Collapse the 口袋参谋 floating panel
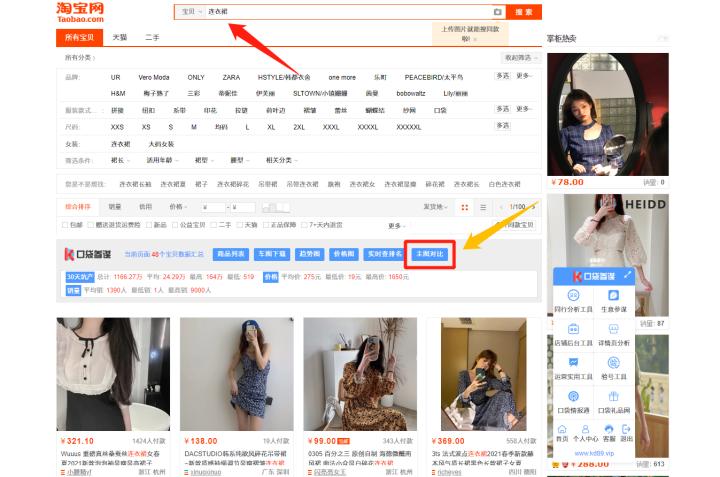The image size is (720, 477). pos(627,275)
